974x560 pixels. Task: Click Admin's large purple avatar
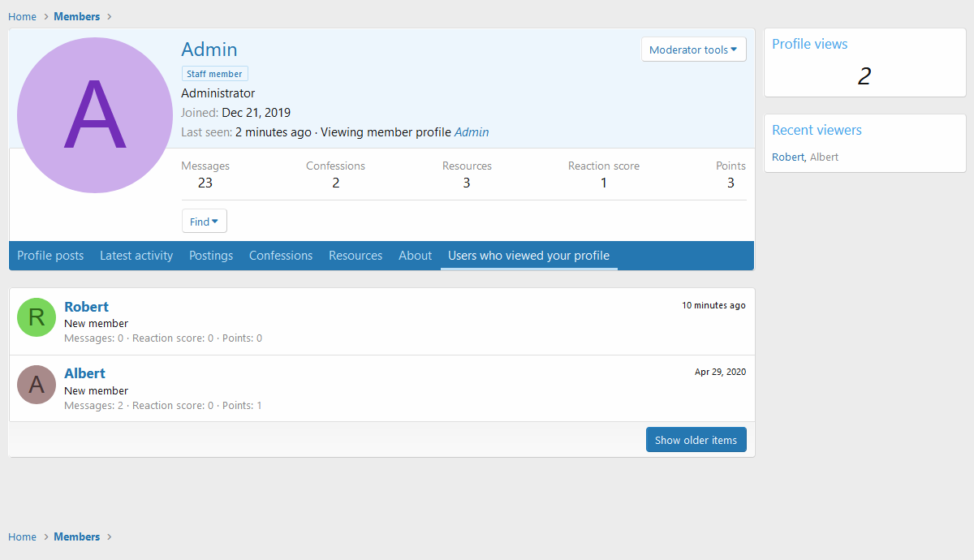(x=95, y=115)
